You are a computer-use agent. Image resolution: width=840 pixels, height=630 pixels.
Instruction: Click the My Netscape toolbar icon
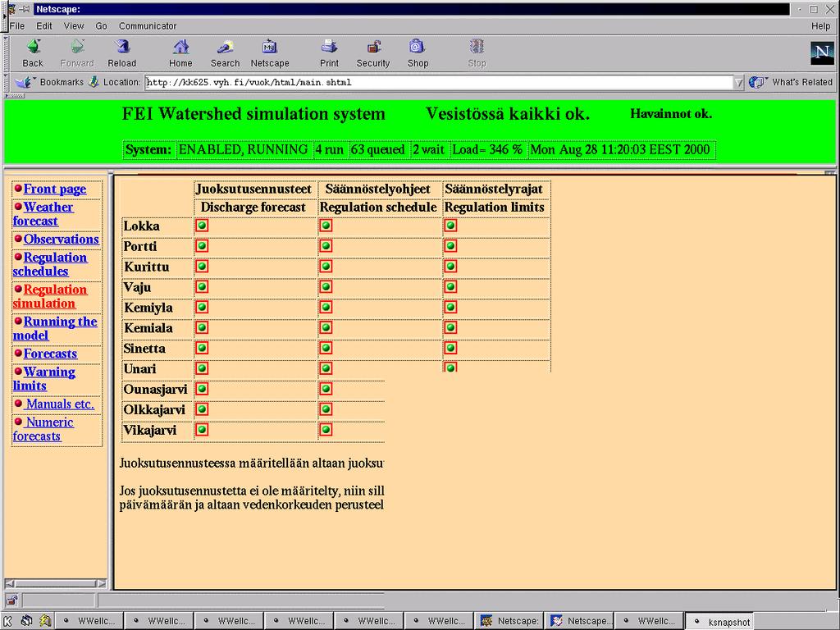pos(269,47)
